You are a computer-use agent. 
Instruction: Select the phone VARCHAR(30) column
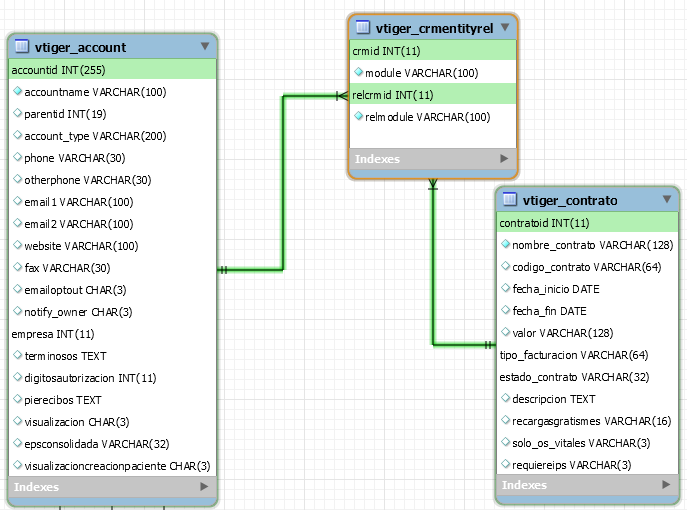tap(112, 158)
